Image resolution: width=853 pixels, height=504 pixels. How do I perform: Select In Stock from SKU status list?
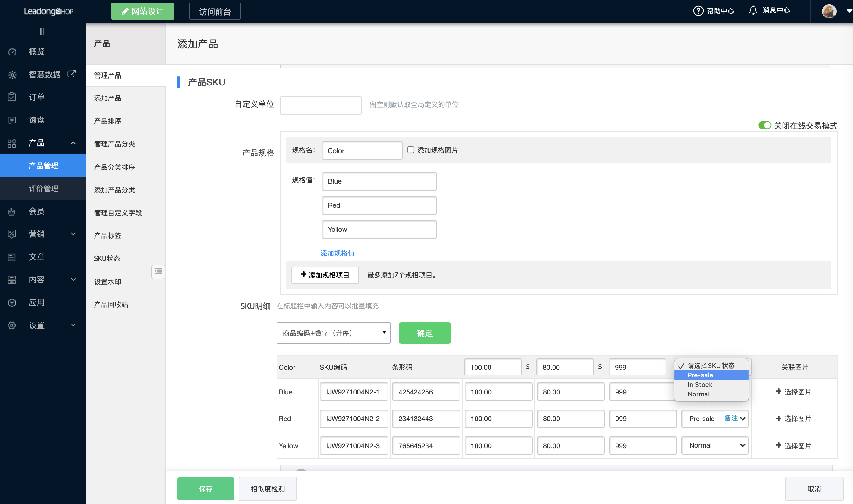click(x=699, y=384)
